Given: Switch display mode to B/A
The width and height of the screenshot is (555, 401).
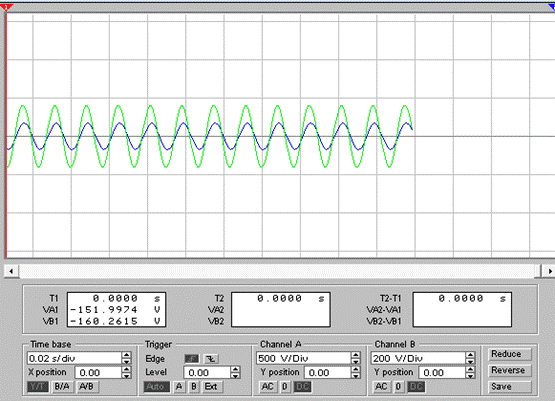Looking at the screenshot, I should pos(62,386).
